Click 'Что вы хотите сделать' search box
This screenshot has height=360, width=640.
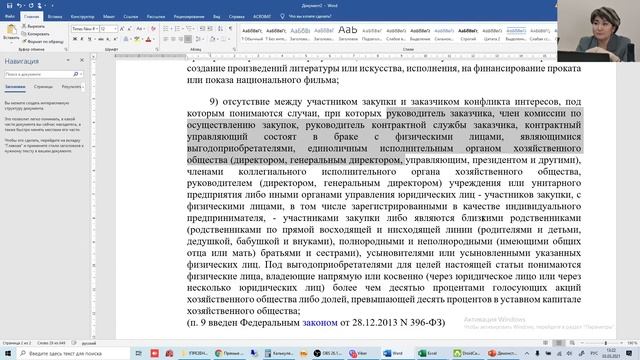pos(310,17)
